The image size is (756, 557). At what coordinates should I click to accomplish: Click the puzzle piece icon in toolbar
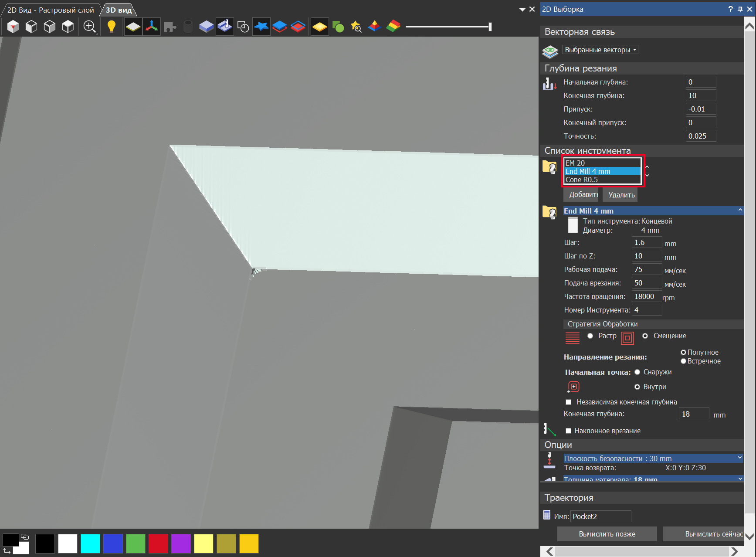pos(170,27)
